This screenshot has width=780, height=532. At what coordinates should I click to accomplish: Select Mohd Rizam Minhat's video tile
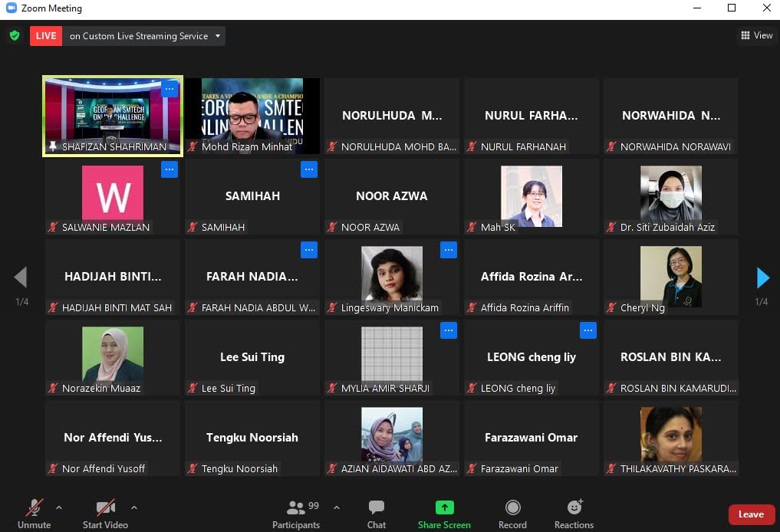pyautogui.click(x=252, y=116)
